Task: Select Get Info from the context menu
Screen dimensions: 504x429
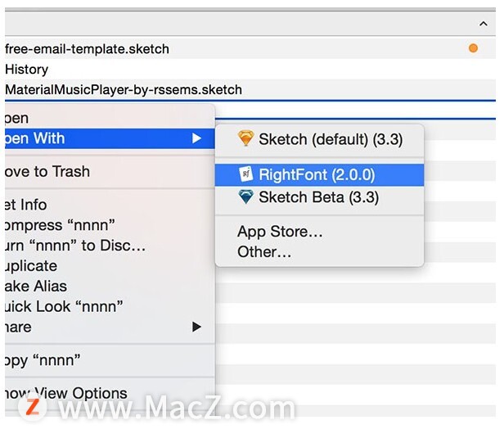Action: click(x=110, y=205)
